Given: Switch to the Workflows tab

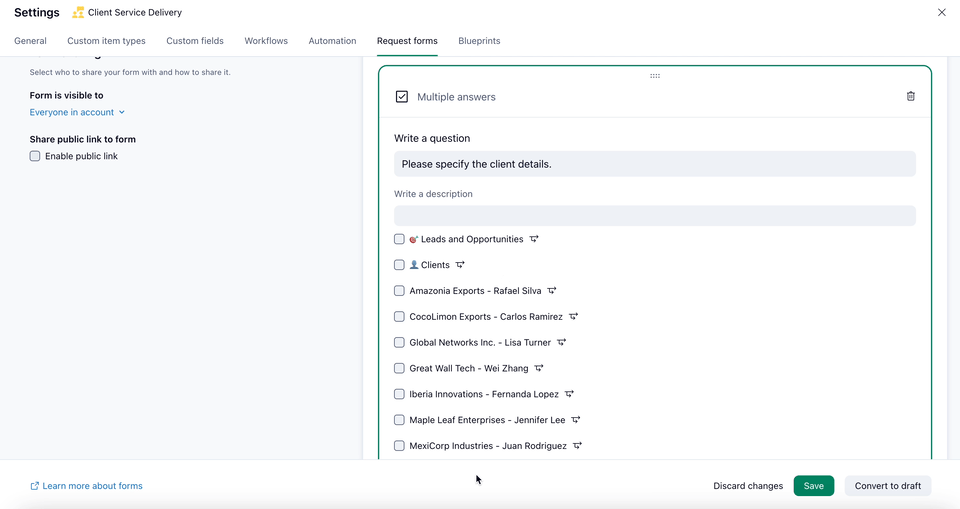Looking at the screenshot, I should pyautogui.click(x=266, y=41).
